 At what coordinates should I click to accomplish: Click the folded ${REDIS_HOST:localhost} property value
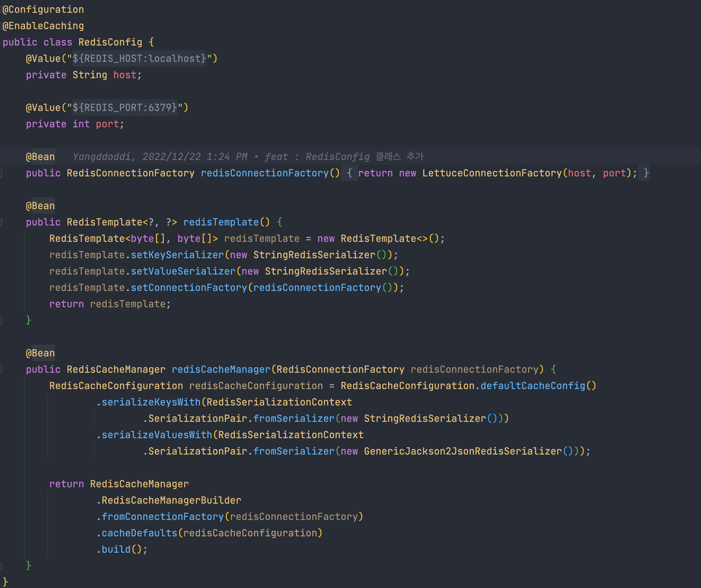(139, 59)
